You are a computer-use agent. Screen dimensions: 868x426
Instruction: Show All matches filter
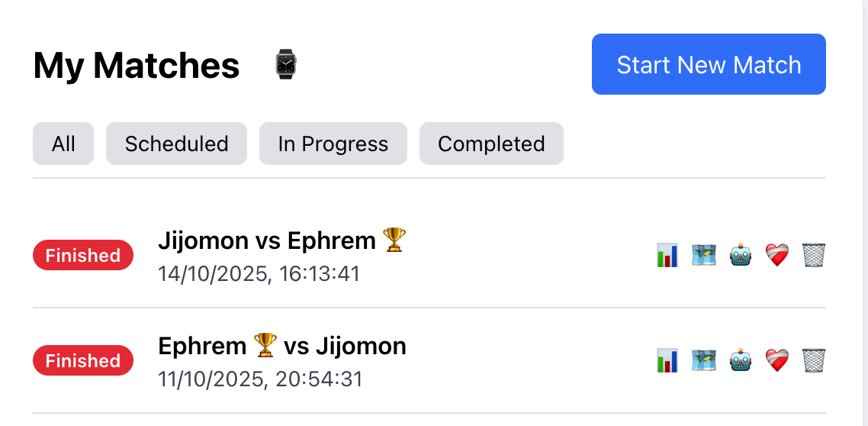coord(63,144)
